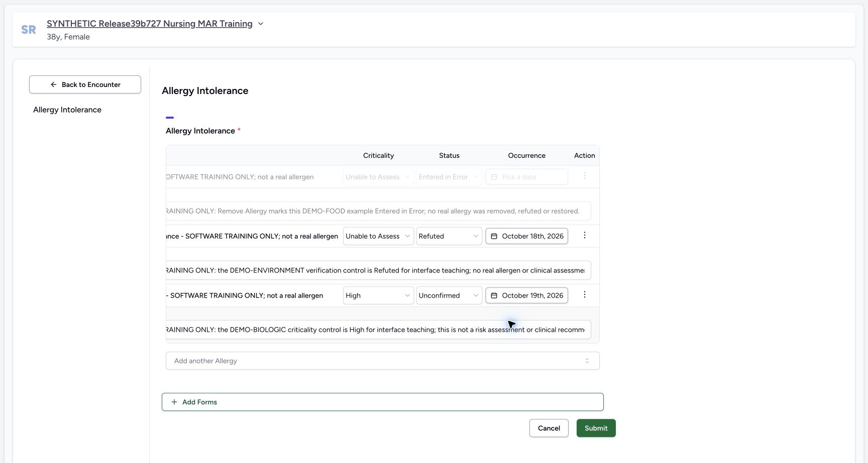Click the 38y, Female patient details text
Image resolution: width=868 pixels, height=463 pixels.
click(68, 37)
